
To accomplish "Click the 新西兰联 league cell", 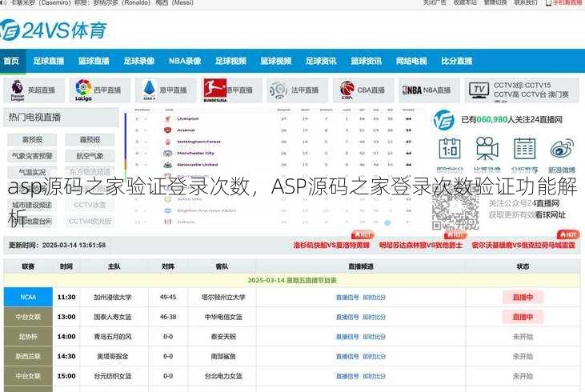I will tap(28, 357).
